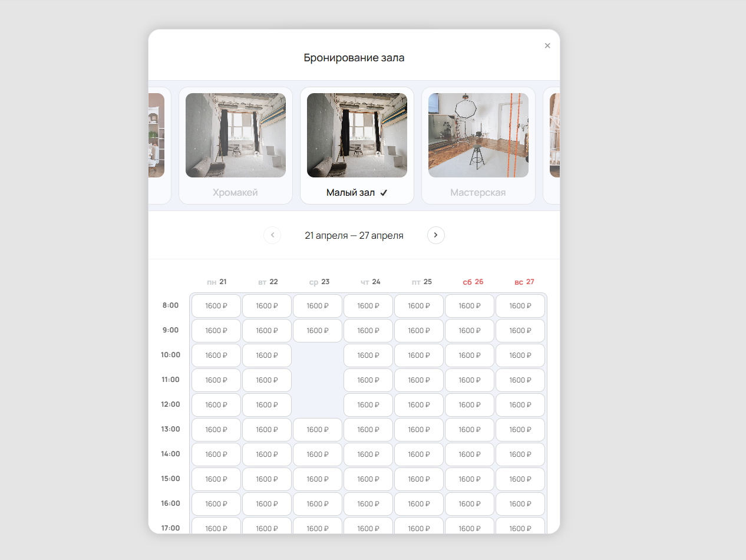
Task: Book Thursday 24 at 10:00 slot
Action: click(368, 355)
